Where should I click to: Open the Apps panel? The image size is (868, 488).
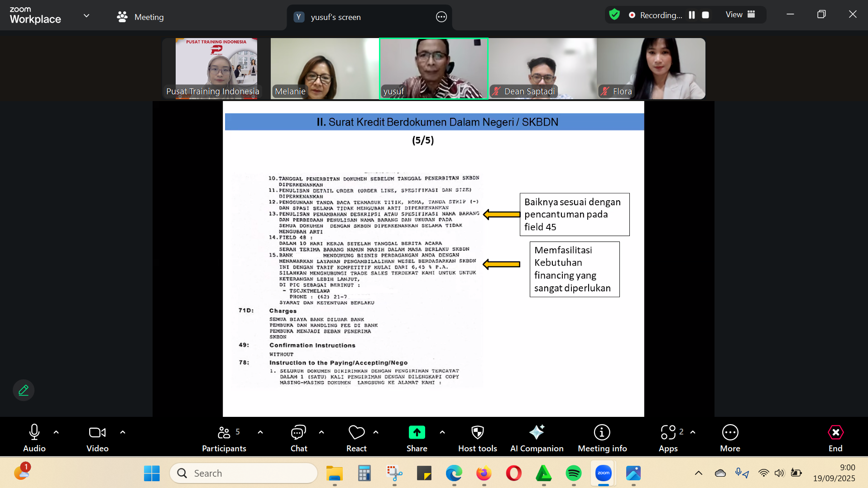pos(668,438)
